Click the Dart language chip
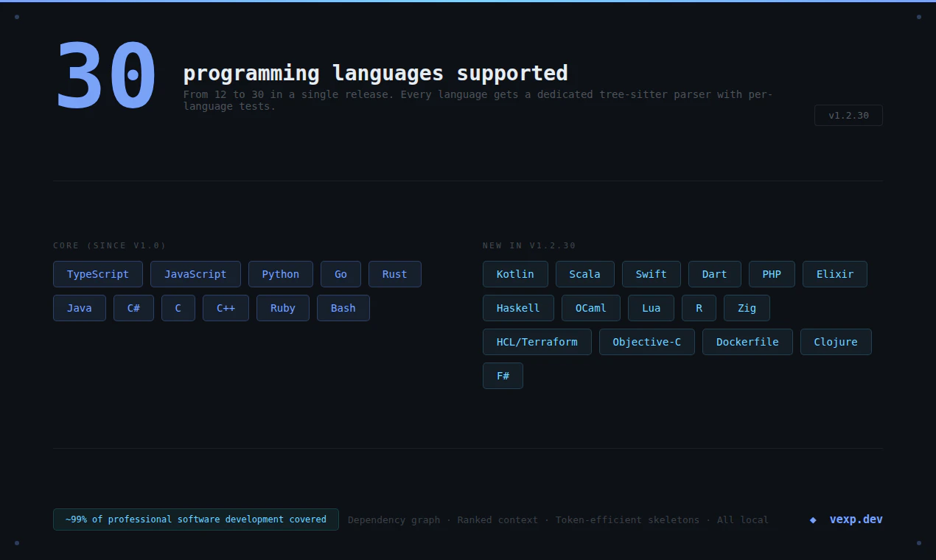936x560 pixels. (715, 274)
